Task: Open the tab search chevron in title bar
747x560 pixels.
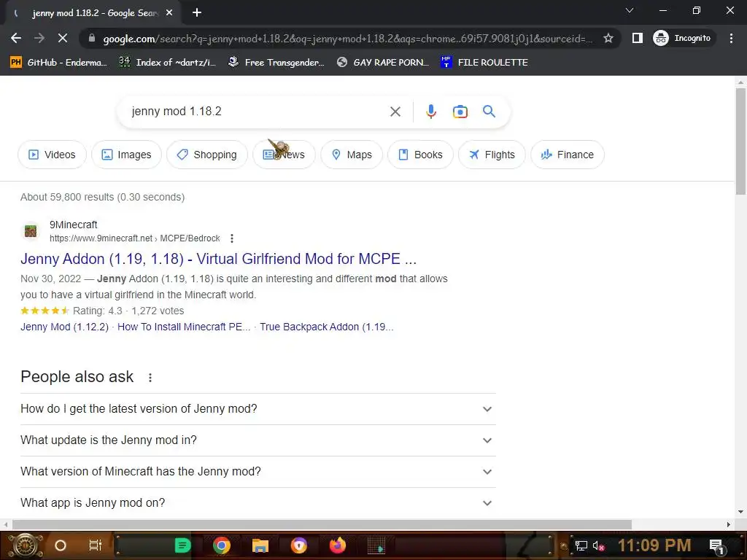Action: pos(630,10)
